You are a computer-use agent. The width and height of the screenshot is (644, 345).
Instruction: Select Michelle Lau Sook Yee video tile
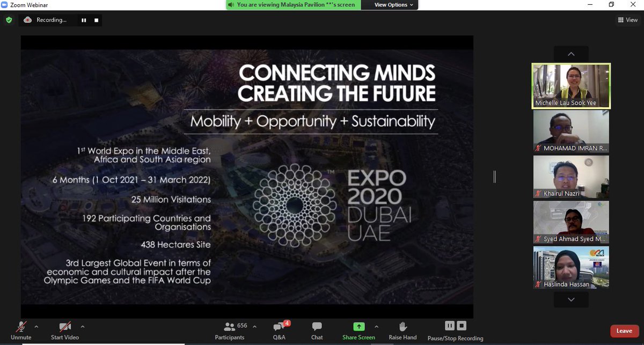point(571,86)
